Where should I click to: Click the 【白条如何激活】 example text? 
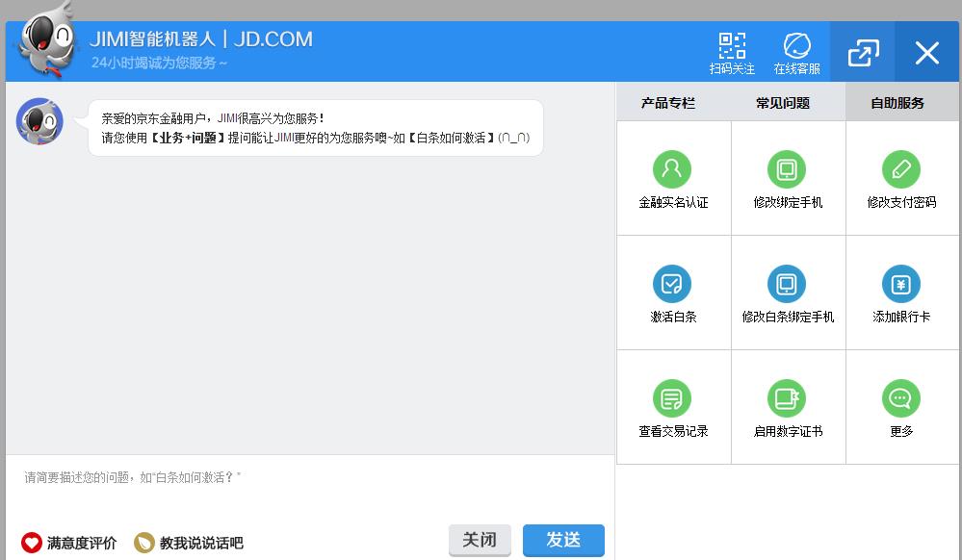451,138
